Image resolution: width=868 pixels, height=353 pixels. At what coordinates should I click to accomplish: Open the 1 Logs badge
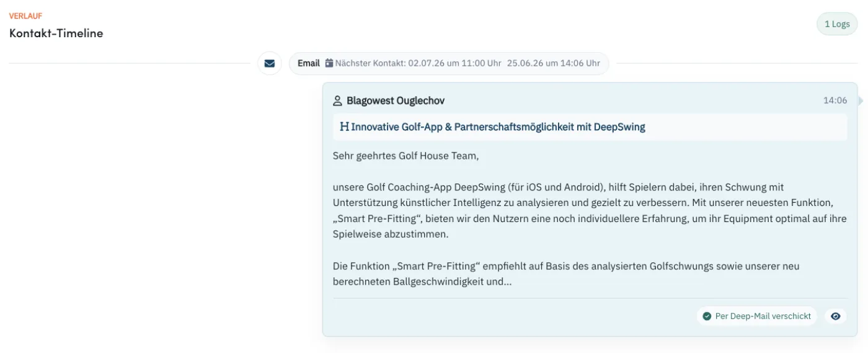tap(837, 24)
